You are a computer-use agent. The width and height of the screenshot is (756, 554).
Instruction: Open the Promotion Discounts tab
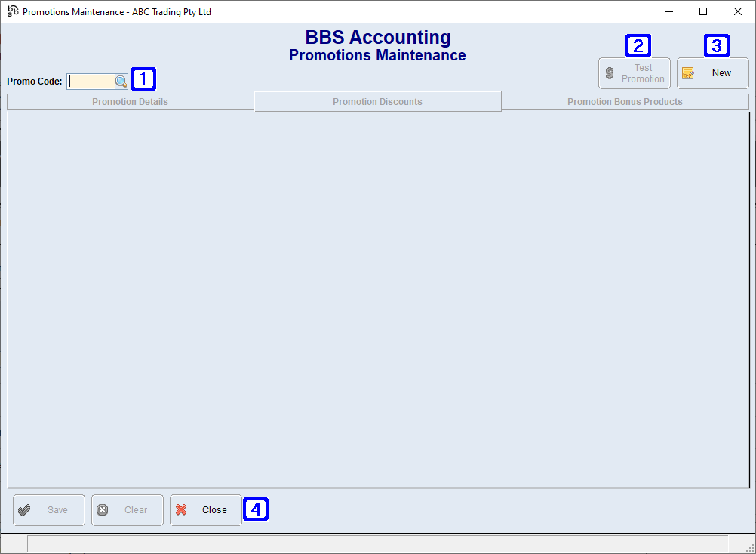point(377,102)
